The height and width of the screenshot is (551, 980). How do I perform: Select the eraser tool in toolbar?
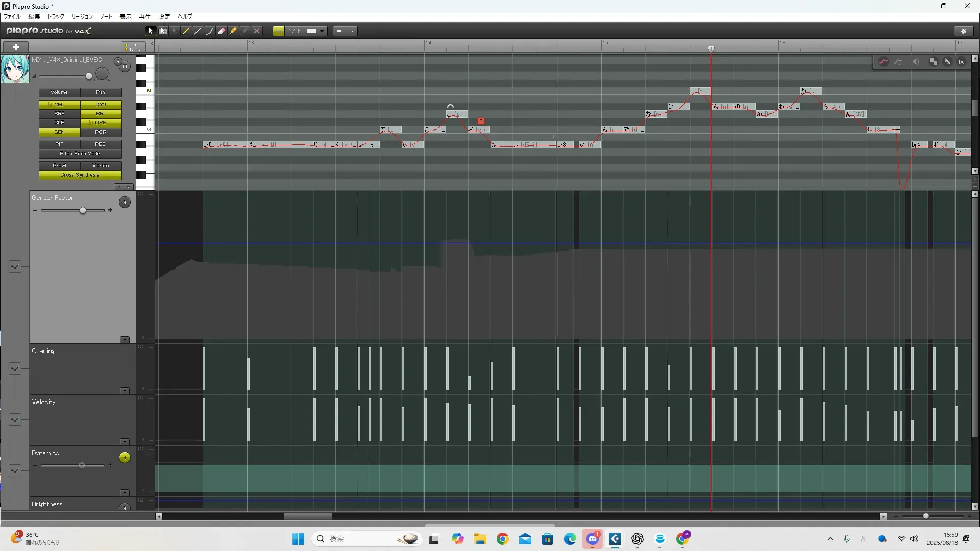coord(222,31)
